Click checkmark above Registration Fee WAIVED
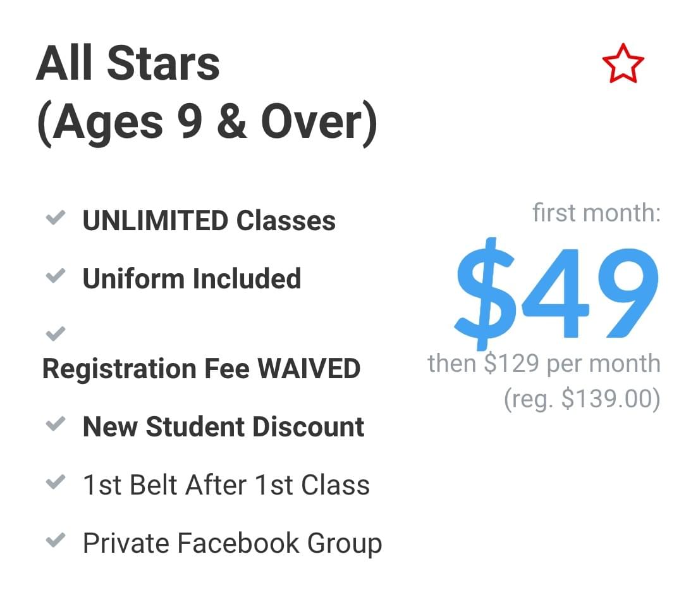The width and height of the screenshot is (698, 616). pyautogui.click(x=56, y=333)
